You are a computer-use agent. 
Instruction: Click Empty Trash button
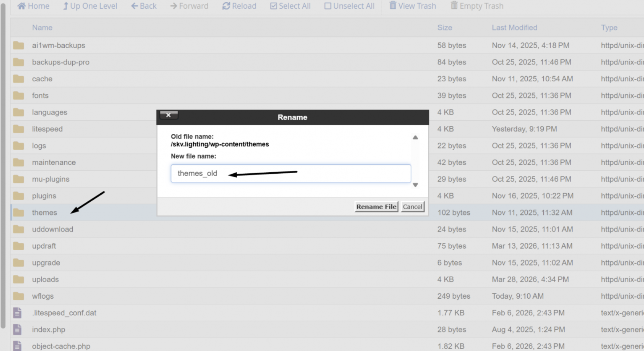(x=477, y=6)
